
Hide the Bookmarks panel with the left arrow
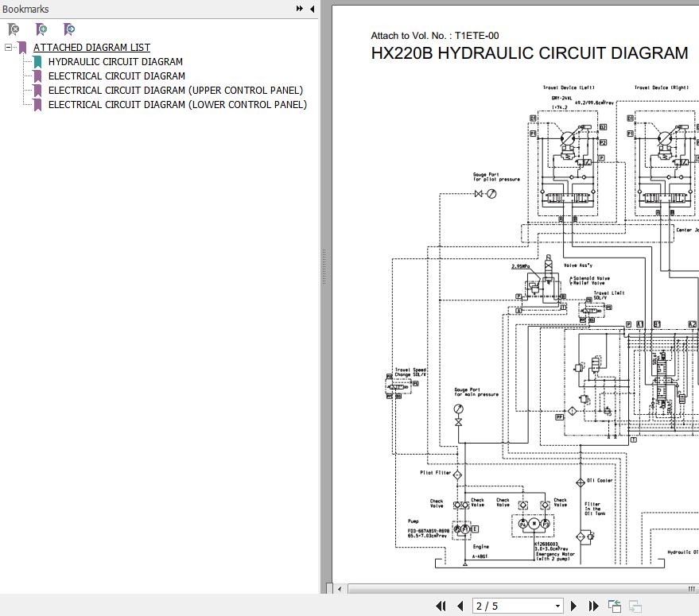click(312, 9)
